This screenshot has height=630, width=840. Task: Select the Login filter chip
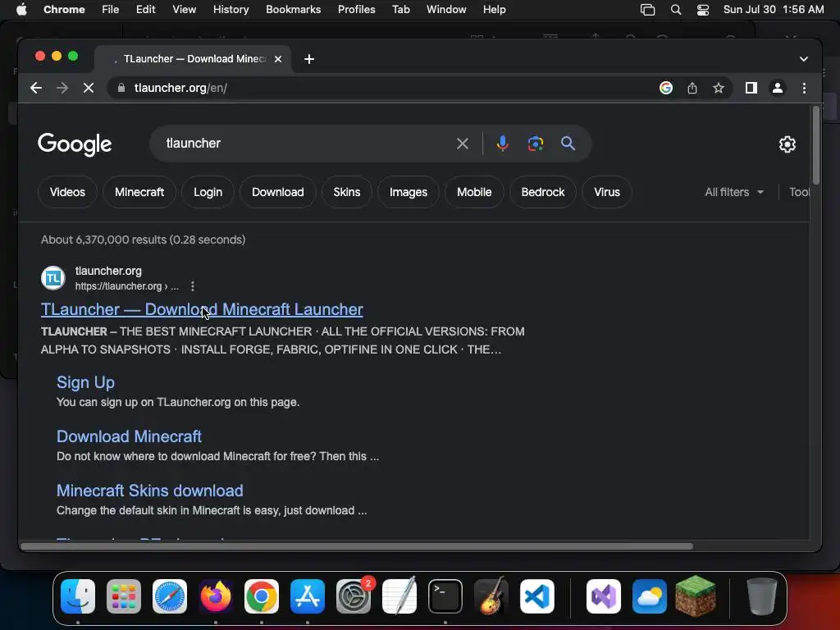point(208,192)
